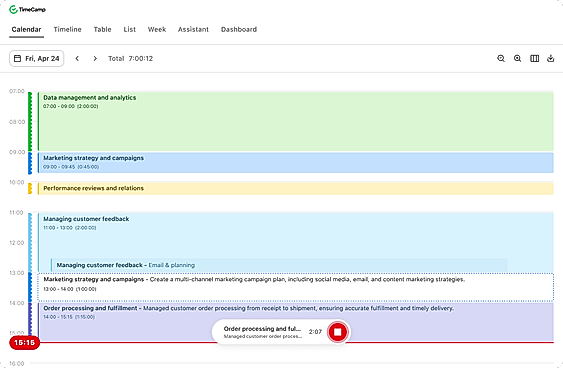Click the 15:15 current time marker
The width and height of the screenshot is (563, 368).
pyautogui.click(x=24, y=343)
